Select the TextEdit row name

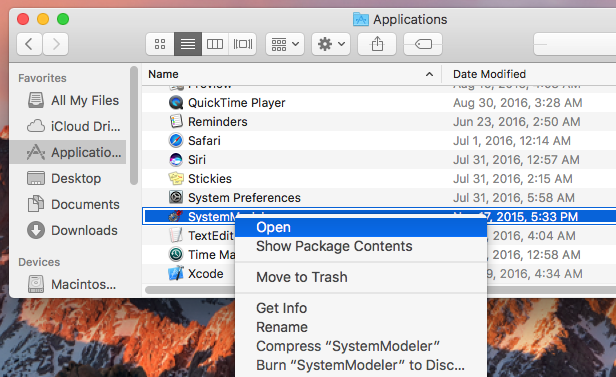[211, 236]
